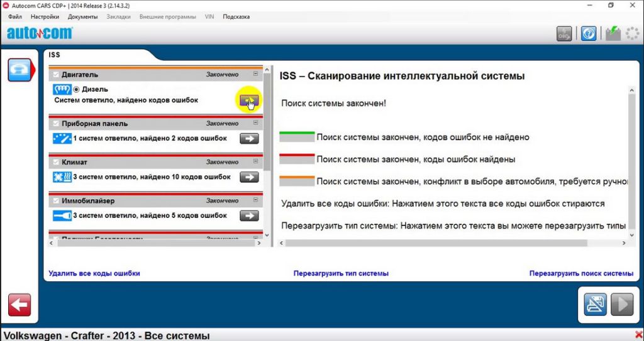Screen dimensions: 644x341
Task: Open the Настройки menu
Action: [x=45, y=17]
